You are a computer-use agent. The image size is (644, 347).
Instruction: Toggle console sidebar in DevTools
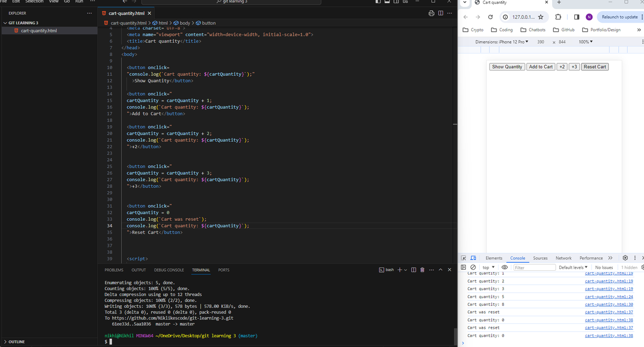pos(465,267)
